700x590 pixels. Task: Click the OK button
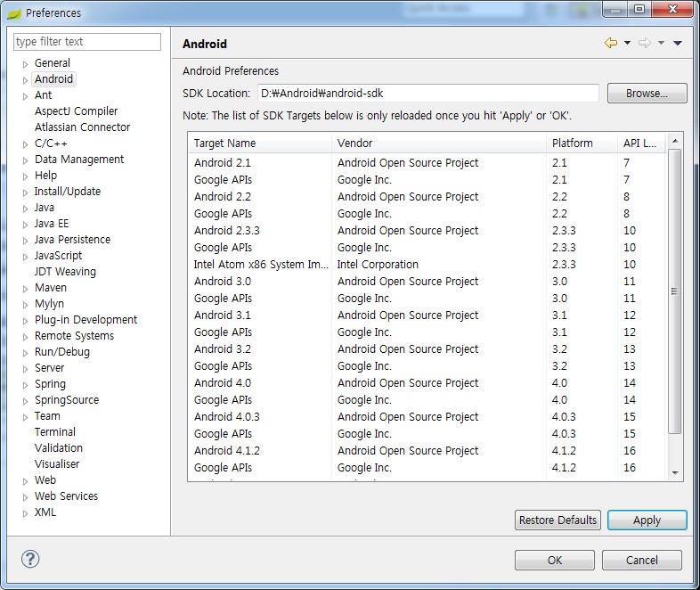[555, 560]
